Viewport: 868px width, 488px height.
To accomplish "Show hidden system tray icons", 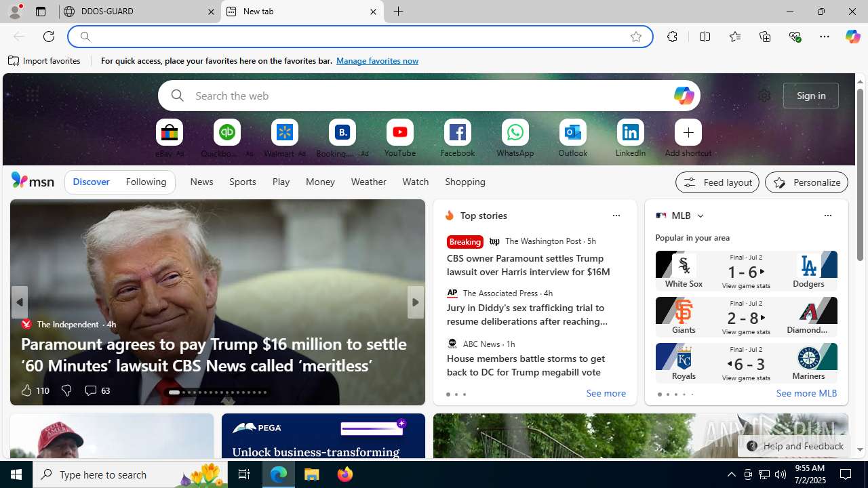I will click(x=731, y=474).
